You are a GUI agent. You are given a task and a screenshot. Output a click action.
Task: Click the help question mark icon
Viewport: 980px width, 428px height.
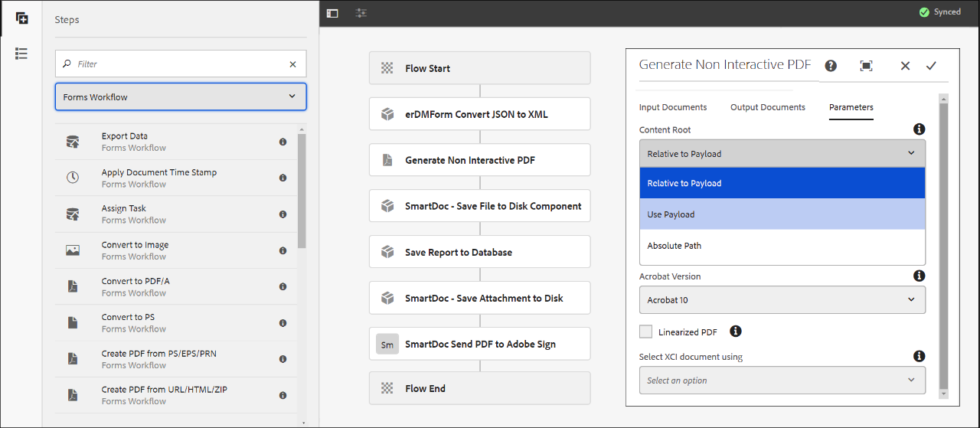pyautogui.click(x=830, y=66)
